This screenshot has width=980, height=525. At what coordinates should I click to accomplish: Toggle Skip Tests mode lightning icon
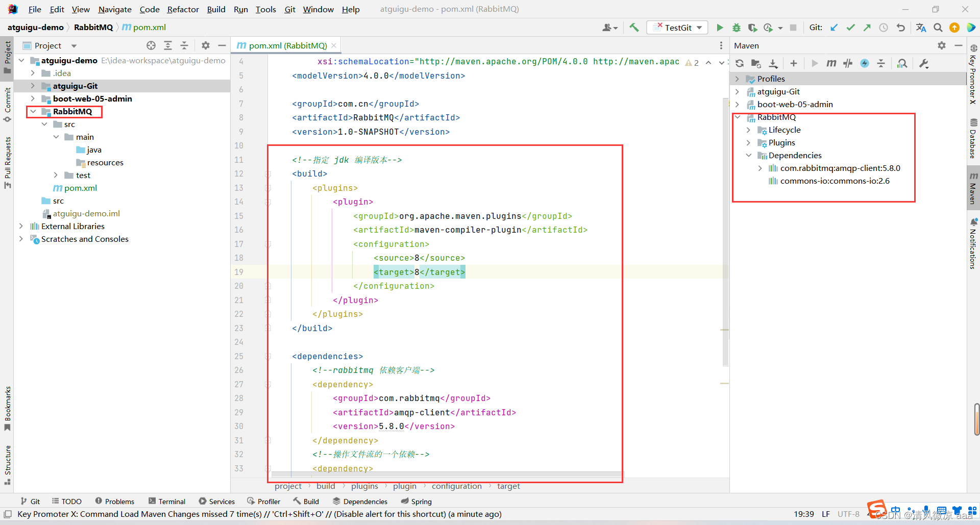(865, 63)
